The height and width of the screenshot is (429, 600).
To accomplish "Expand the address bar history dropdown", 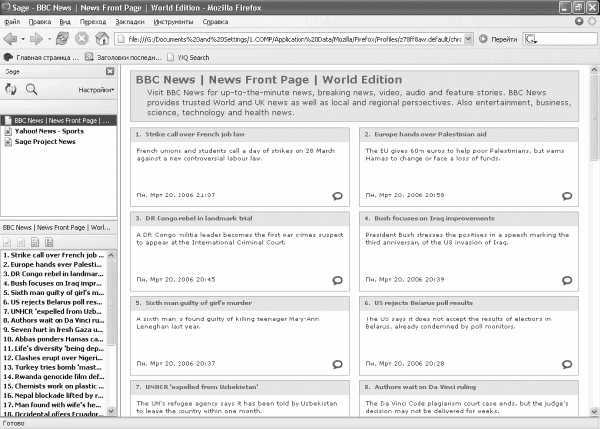I will 469,39.
